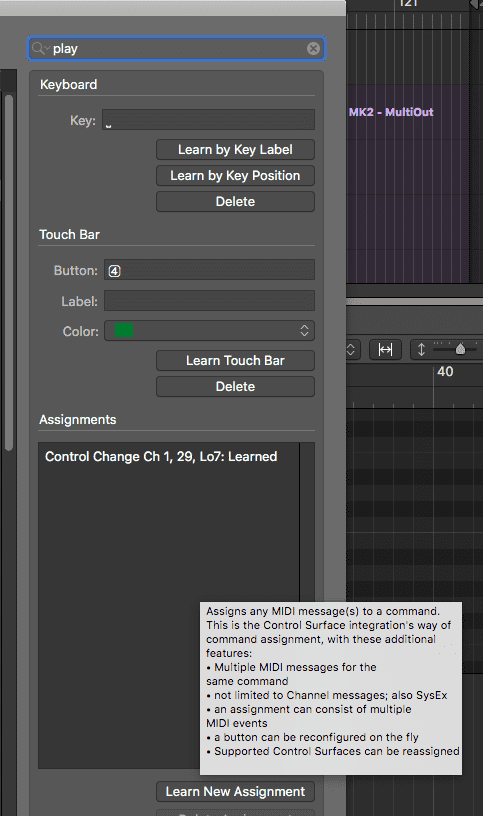Image resolution: width=483 pixels, height=816 pixels.
Task: Open the Color dropdown menu
Action: 209,330
